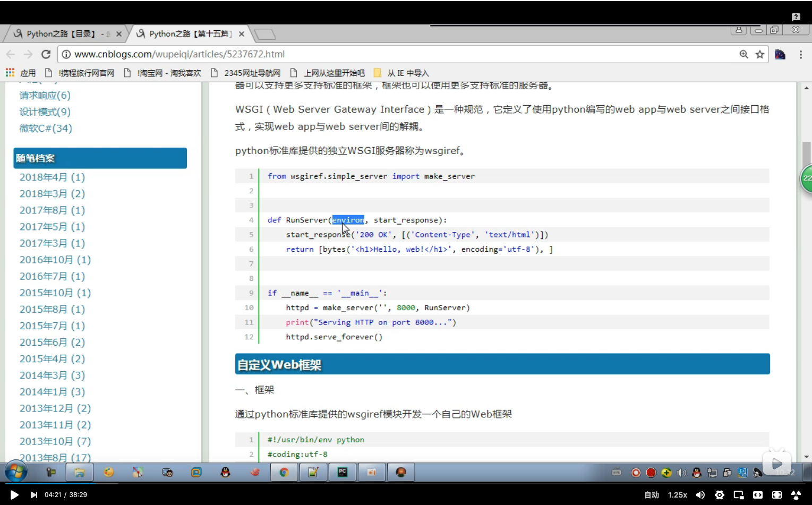Open the 微软C#(34) category link

tap(46, 128)
